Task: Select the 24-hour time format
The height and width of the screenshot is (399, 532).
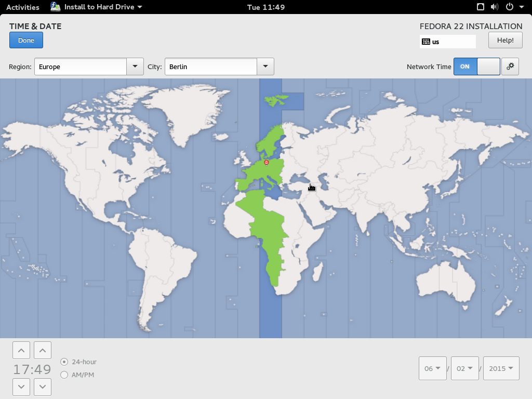Action: point(64,362)
